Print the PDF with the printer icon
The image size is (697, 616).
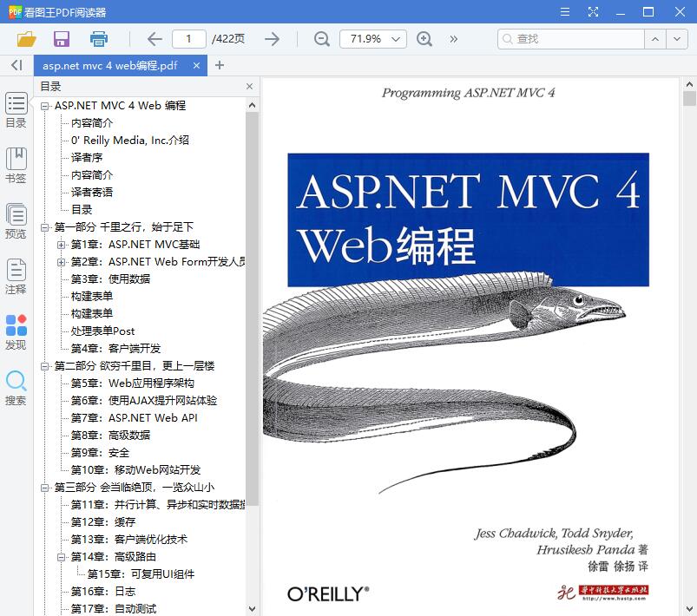click(x=99, y=39)
